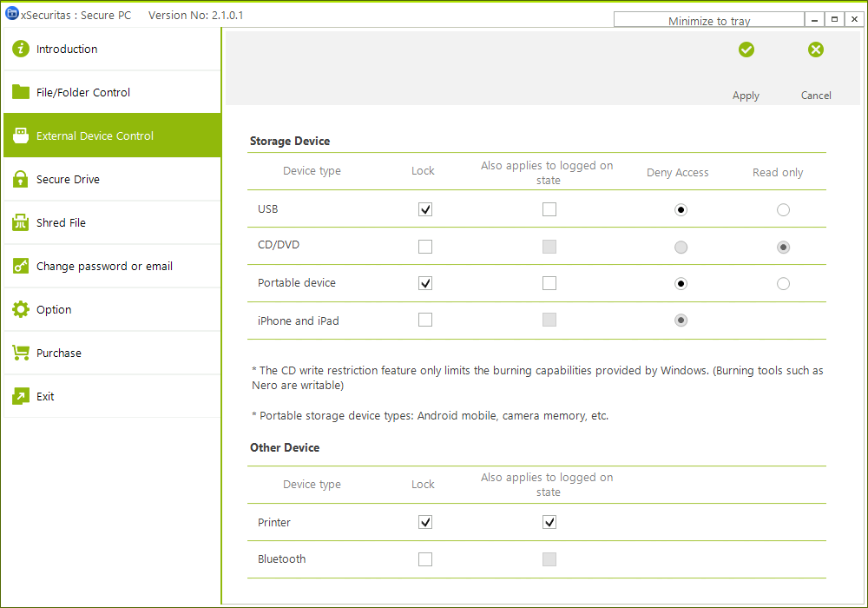This screenshot has height=608, width=868.
Task: Click the Version No: 2.1.0.1 text
Action: click(x=195, y=15)
